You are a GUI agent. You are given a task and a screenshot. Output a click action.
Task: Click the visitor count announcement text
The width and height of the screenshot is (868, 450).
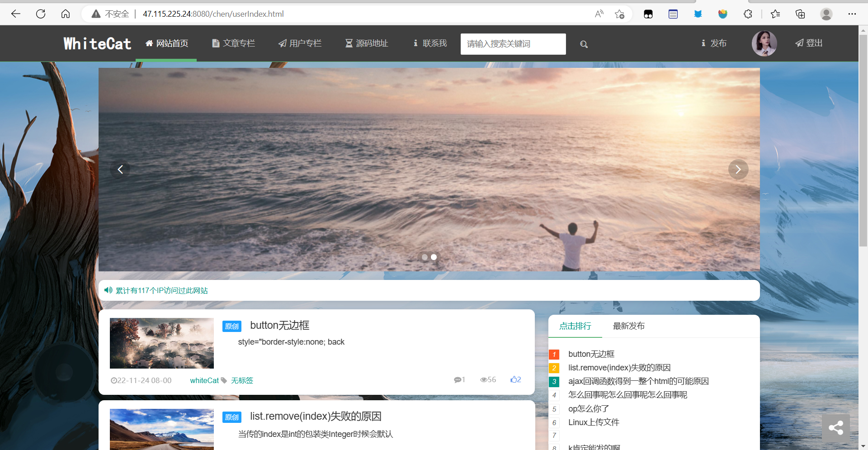(x=162, y=290)
